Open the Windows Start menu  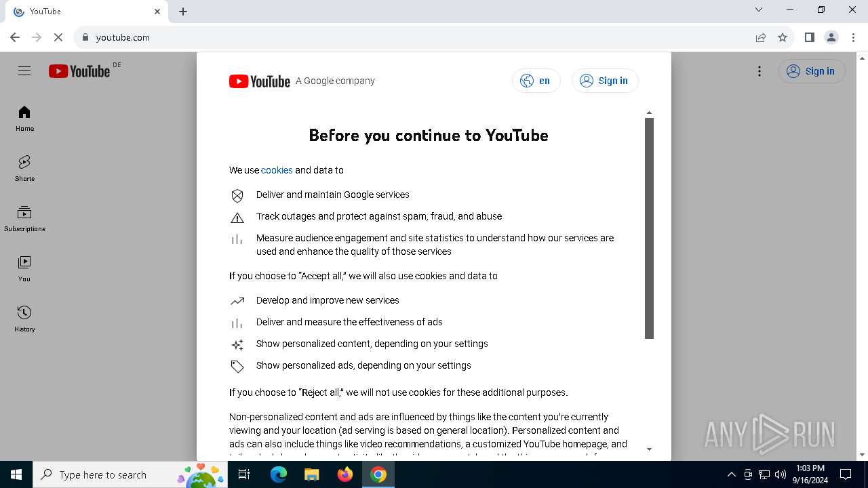point(16,474)
